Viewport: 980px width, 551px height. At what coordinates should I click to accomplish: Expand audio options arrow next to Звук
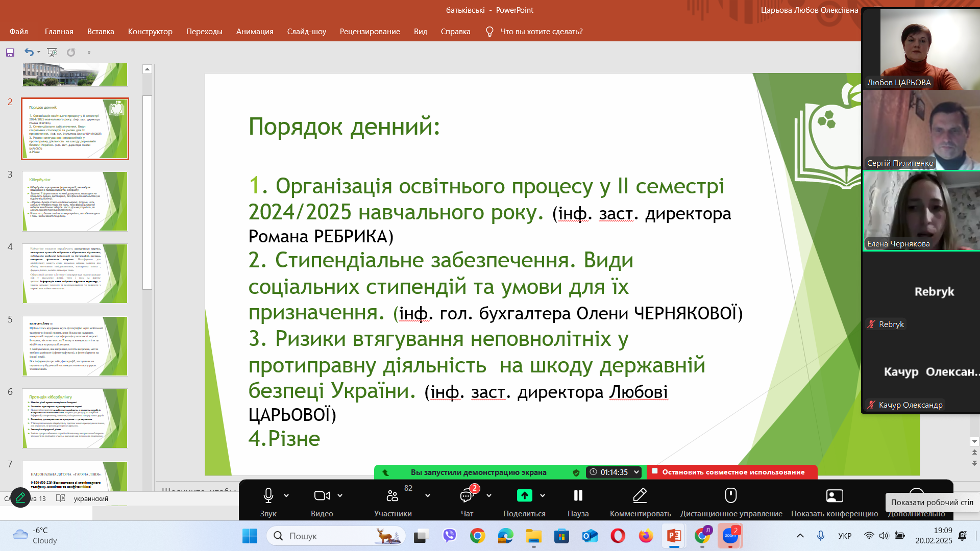tap(286, 495)
